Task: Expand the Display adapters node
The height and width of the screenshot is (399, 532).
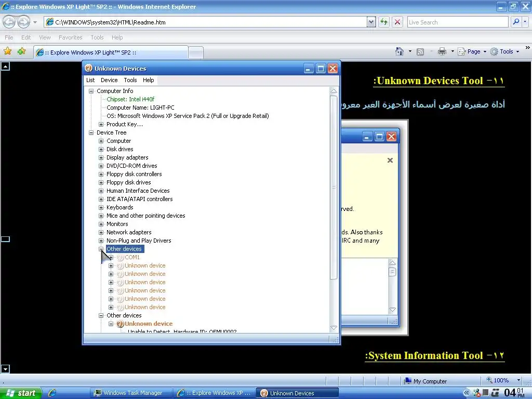Action: click(x=101, y=157)
